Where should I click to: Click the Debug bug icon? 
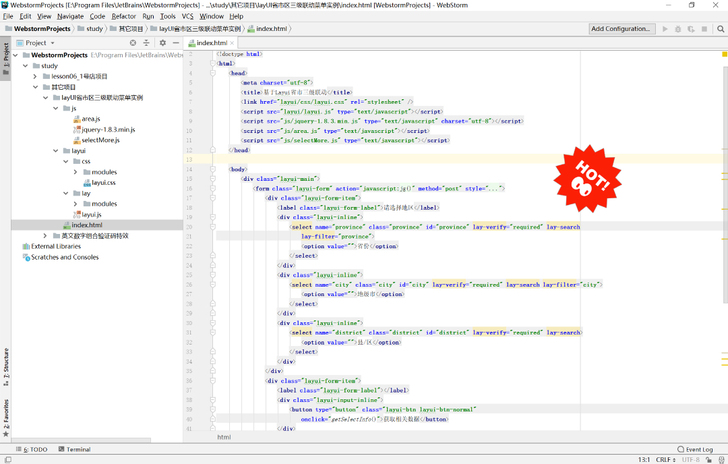pos(678,29)
